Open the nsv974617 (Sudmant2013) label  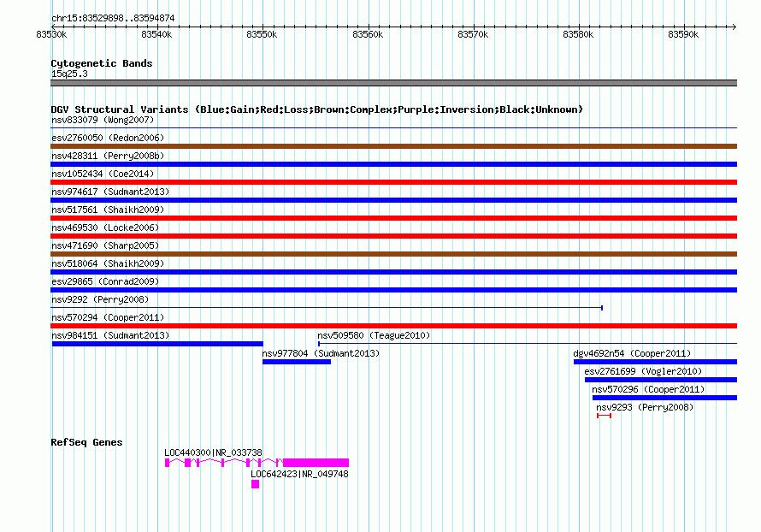click(x=110, y=192)
